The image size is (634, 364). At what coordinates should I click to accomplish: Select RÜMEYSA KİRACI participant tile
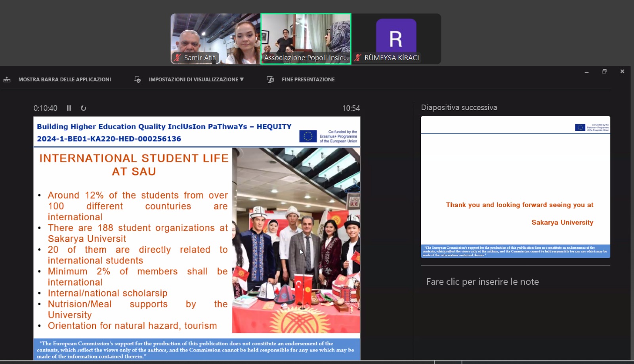tap(396, 39)
